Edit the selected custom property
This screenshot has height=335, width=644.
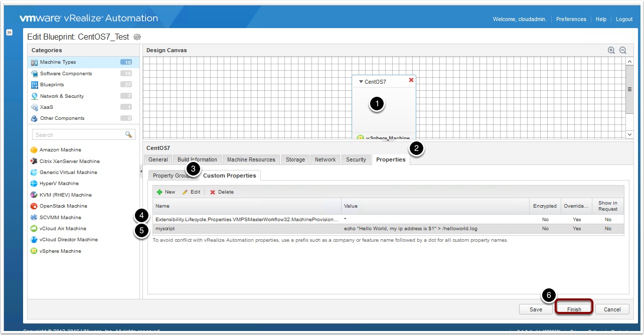coord(191,192)
